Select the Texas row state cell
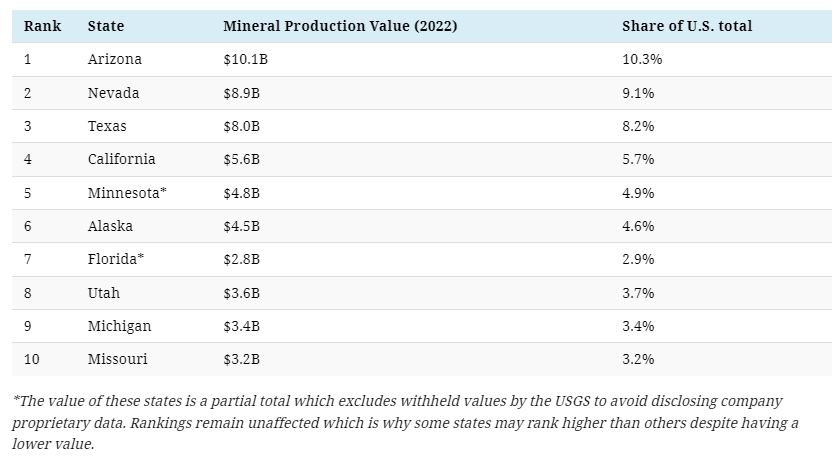Viewport: 838px width, 460px height. [107, 126]
